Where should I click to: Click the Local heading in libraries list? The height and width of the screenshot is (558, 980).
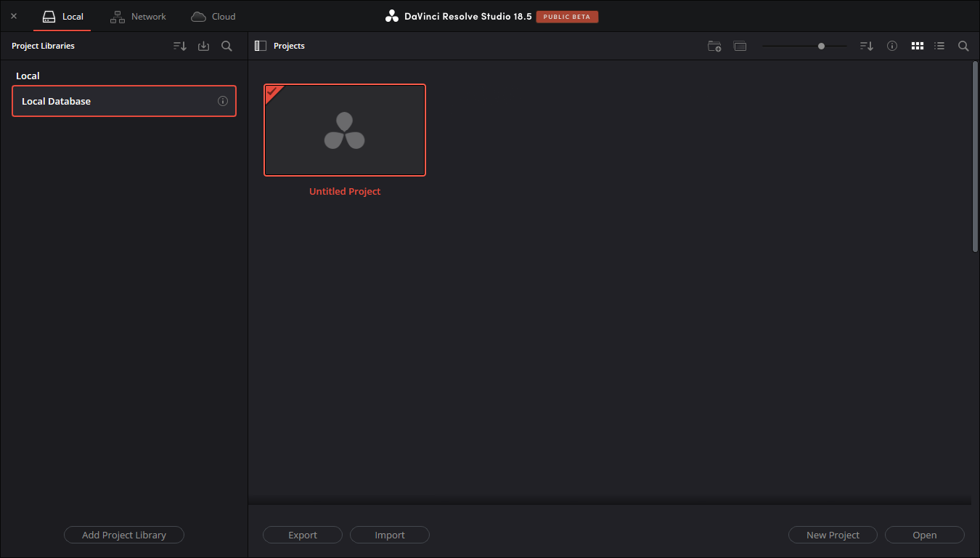pyautogui.click(x=28, y=76)
